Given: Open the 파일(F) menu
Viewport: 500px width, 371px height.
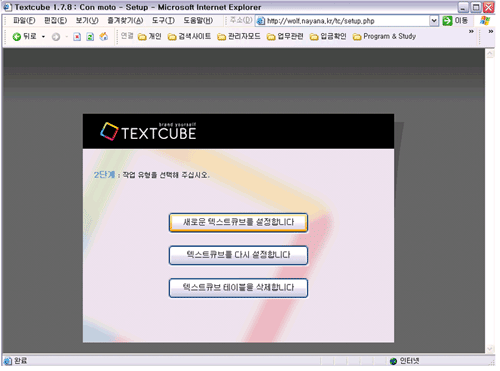Looking at the screenshot, I should click(24, 21).
